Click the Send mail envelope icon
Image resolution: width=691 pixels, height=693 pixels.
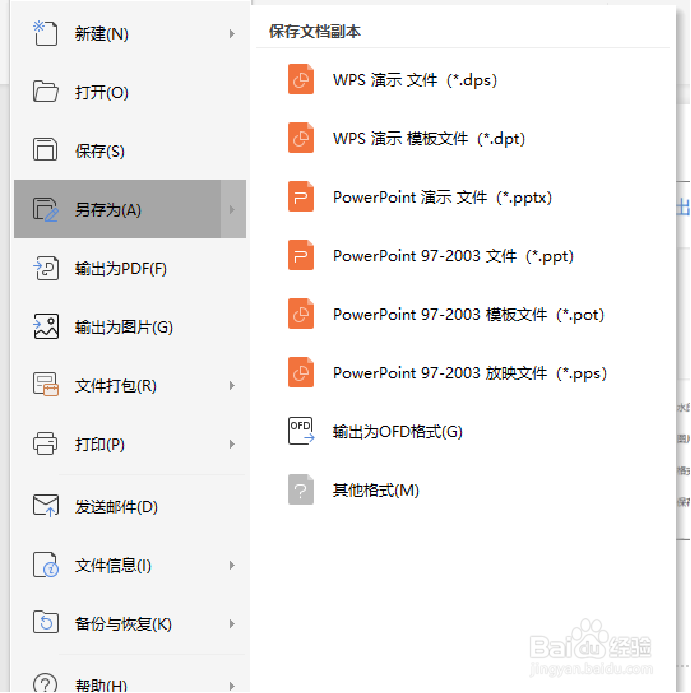46,505
